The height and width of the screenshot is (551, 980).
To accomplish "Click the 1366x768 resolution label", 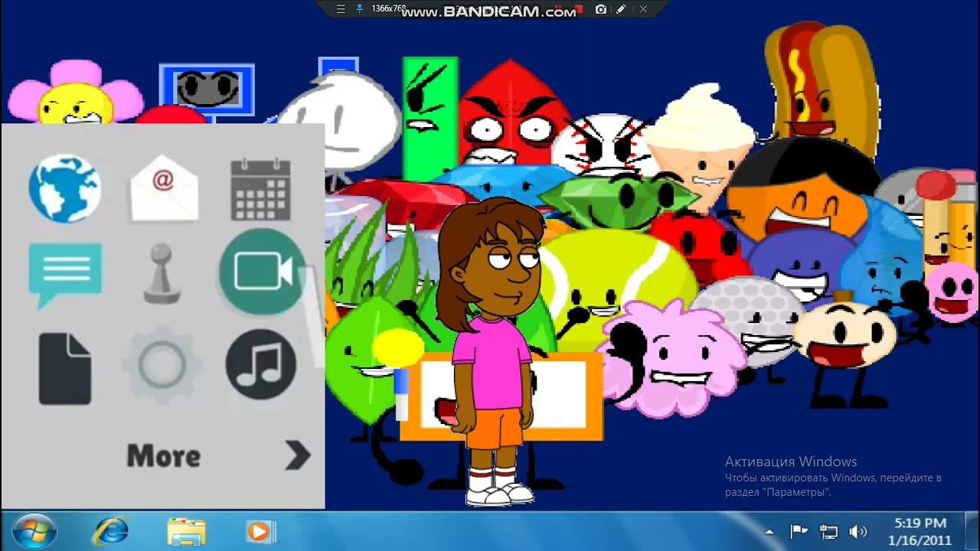I will 388,8.
